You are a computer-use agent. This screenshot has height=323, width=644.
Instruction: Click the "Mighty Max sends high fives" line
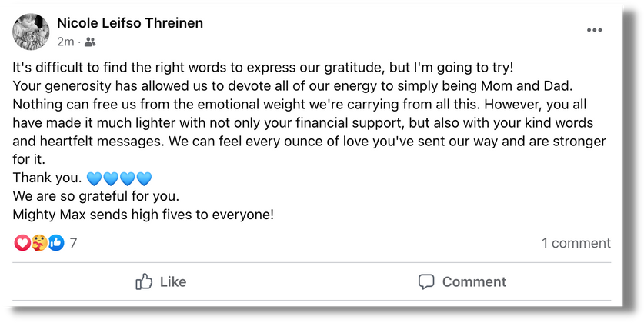(x=143, y=215)
